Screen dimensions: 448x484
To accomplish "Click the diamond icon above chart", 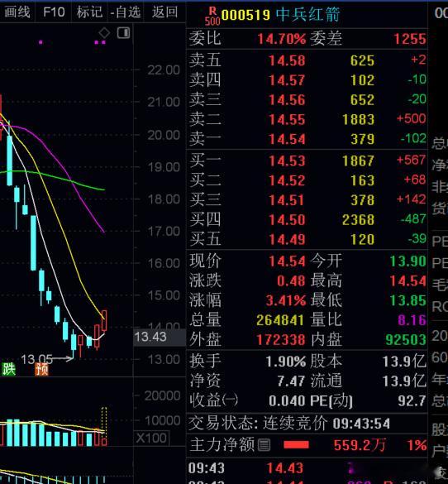I will [x=104, y=33].
